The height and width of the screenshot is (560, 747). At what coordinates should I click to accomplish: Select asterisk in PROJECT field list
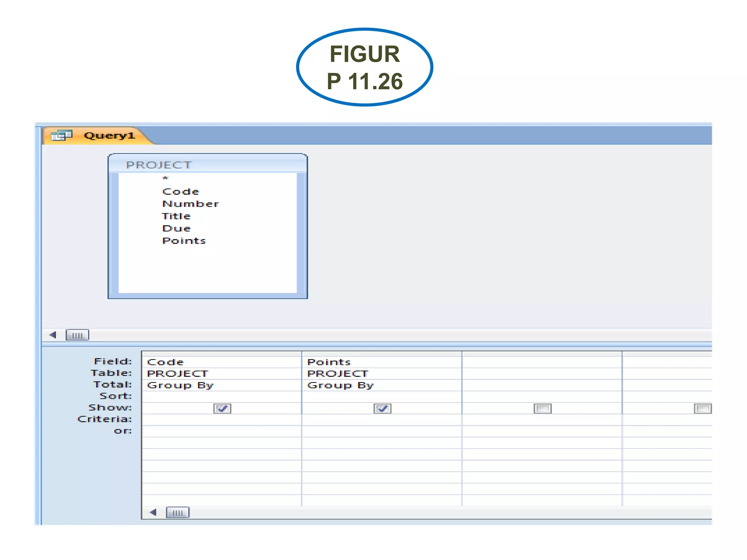tap(165, 178)
